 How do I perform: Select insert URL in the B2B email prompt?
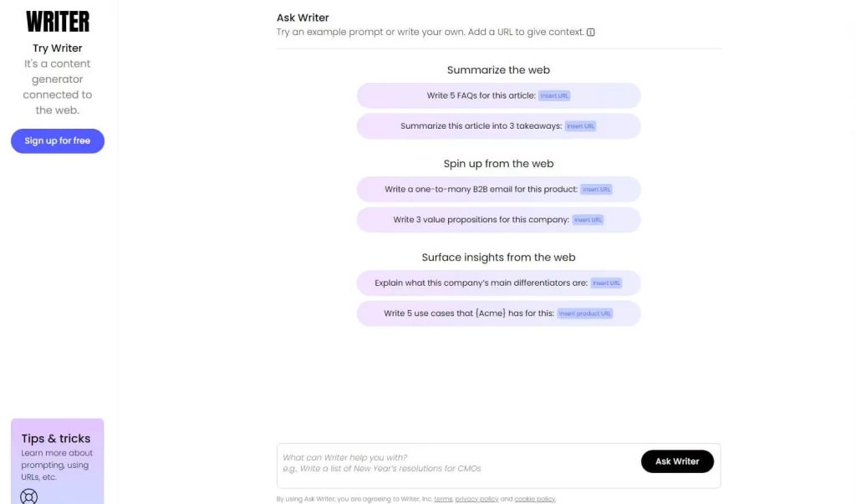[598, 189]
